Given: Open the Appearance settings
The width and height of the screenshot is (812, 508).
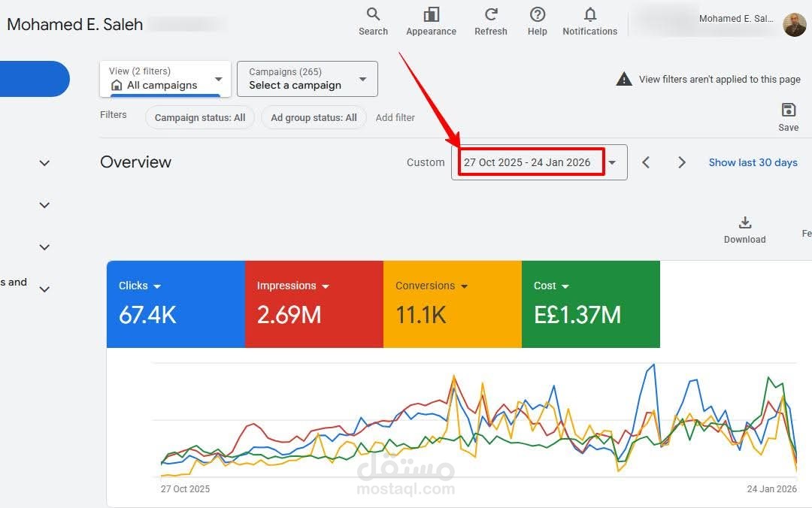Looking at the screenshot, I should coord(431,21).
